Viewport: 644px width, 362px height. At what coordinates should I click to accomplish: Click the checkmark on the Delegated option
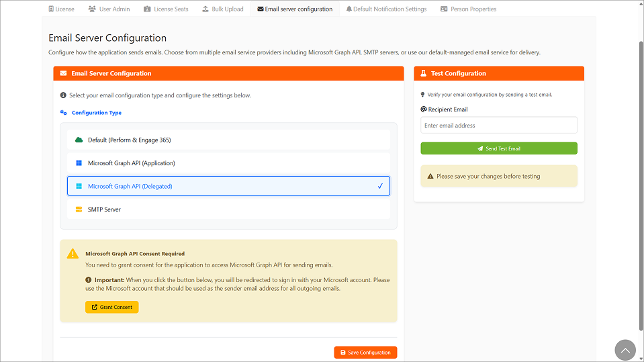click(380, 186)
